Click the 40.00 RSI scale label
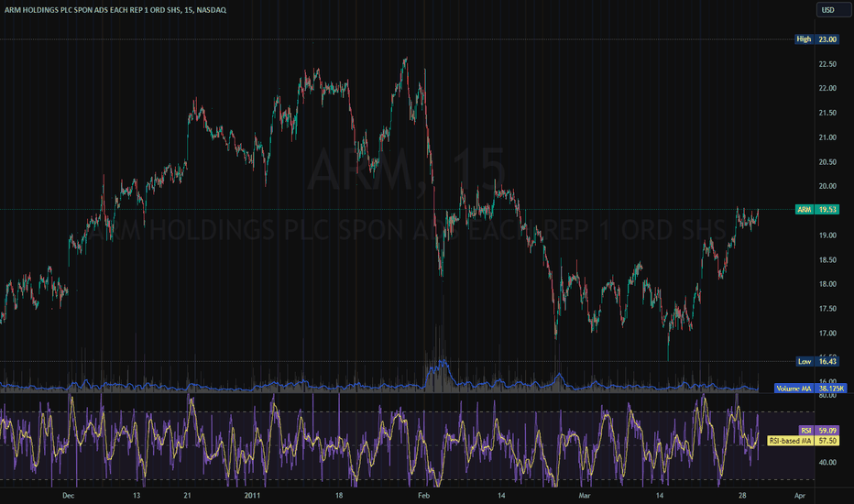This screenshot has width=854, height=504. [827, 462]
